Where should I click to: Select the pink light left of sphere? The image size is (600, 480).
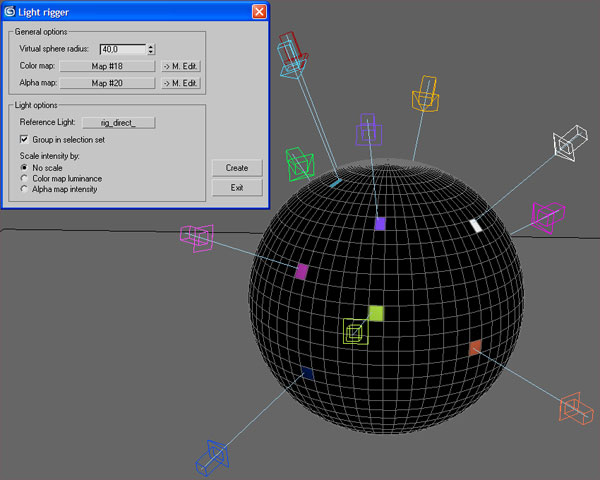(197, 238)
